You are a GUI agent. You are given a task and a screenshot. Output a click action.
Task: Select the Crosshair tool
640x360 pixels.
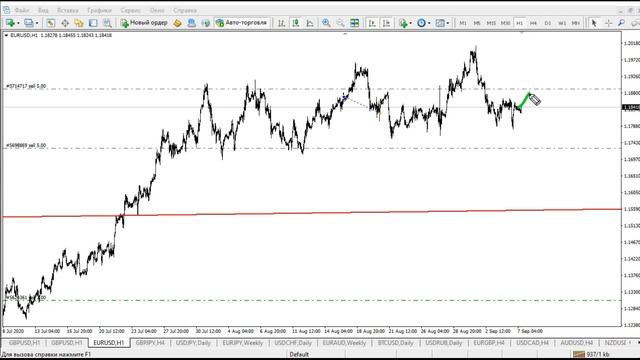608,23
